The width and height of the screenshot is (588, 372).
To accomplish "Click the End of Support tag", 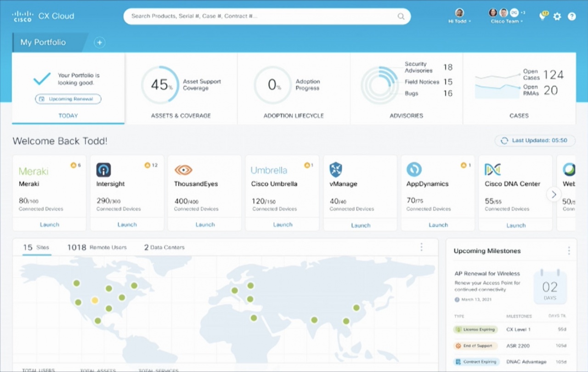I will tap(475, 346).
